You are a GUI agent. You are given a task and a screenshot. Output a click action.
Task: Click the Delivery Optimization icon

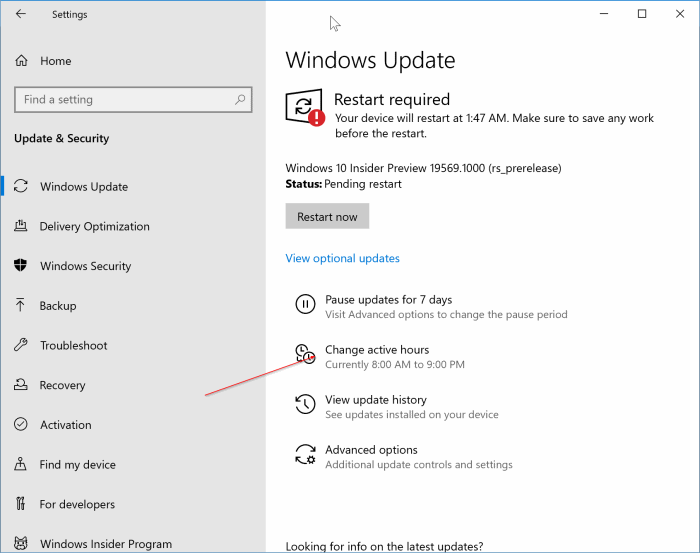21,226
